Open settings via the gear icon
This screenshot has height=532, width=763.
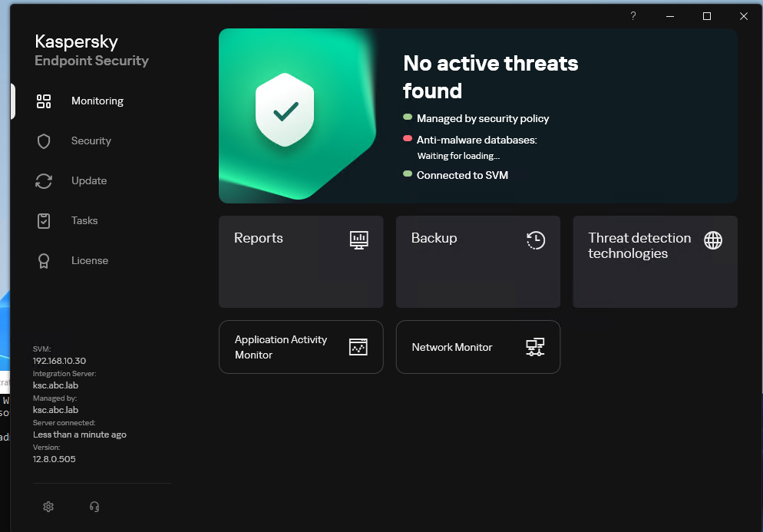[48, 507]
